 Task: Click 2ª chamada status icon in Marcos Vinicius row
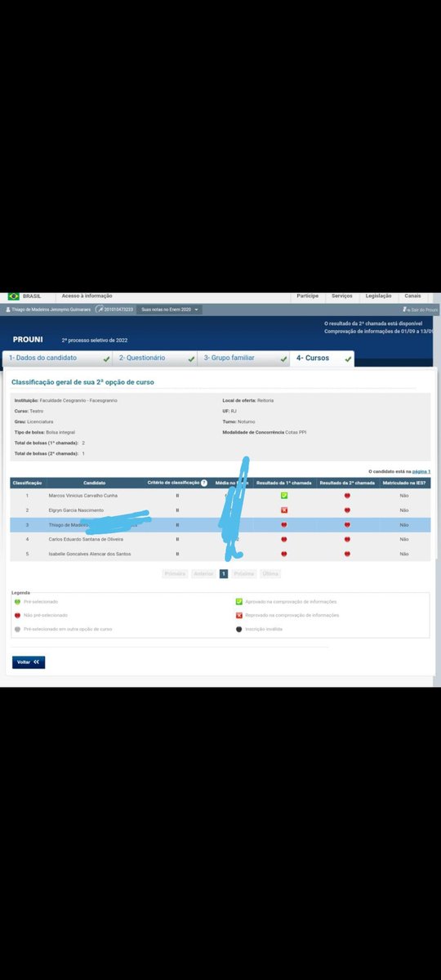point(346,495)
